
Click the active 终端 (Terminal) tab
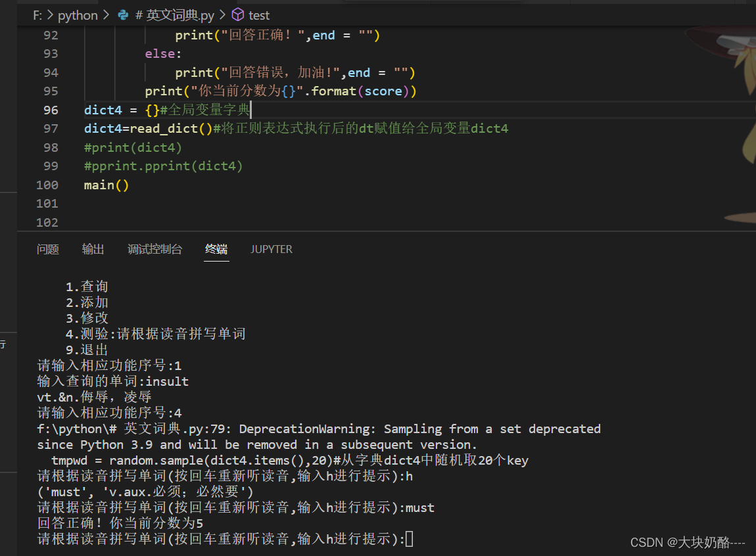pyautogui.click(x=216, y=249)
